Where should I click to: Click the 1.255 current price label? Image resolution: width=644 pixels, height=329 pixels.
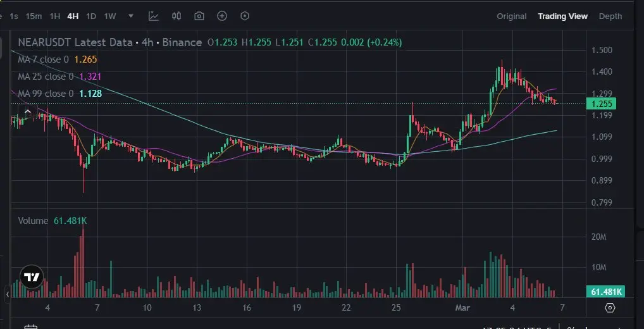(601, 104)
